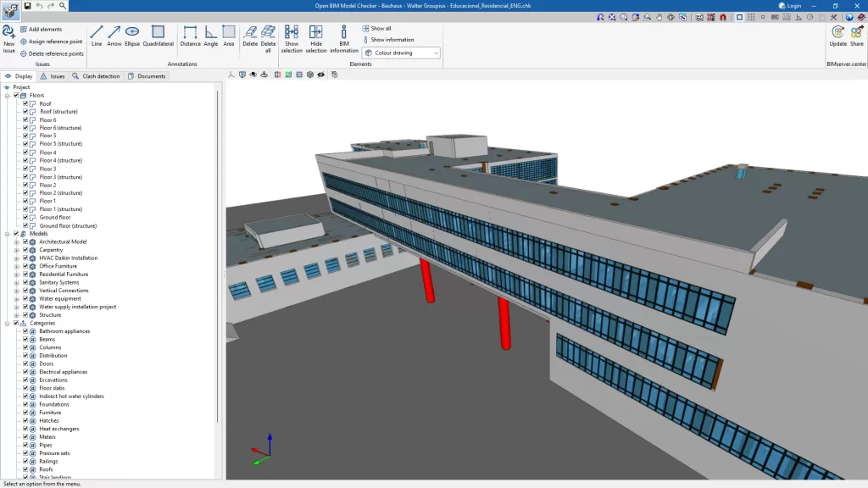The image size is (868, 488).
Task: Create a New issue
Action: pyautogui.click(x=8, y=39)
